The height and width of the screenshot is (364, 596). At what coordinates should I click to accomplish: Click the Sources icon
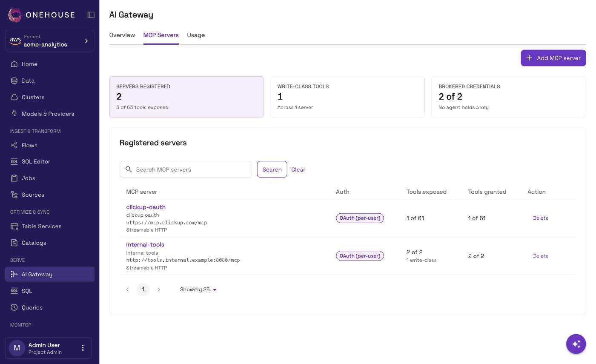pyautogui.click(x=14, y=195)
